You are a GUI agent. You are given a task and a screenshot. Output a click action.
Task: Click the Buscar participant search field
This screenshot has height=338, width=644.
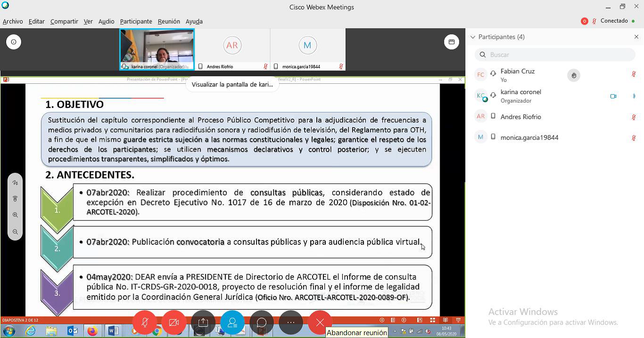click(555, 55)
